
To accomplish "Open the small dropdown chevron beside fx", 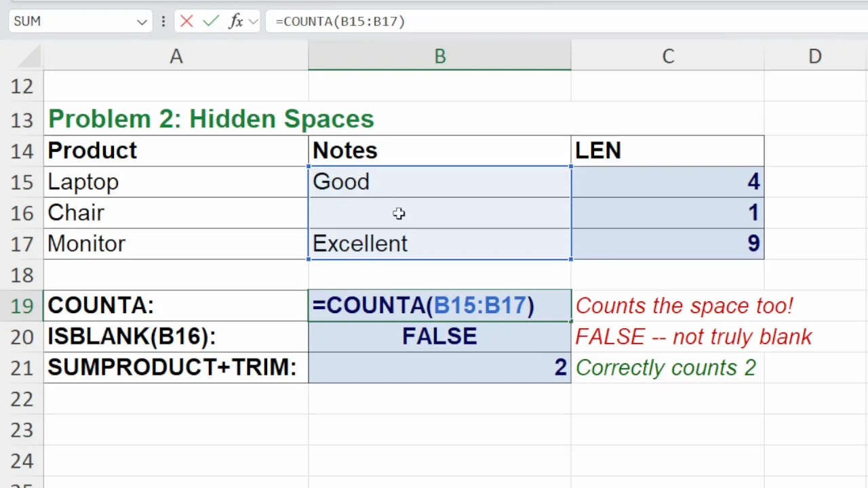I will click(253, 22).
